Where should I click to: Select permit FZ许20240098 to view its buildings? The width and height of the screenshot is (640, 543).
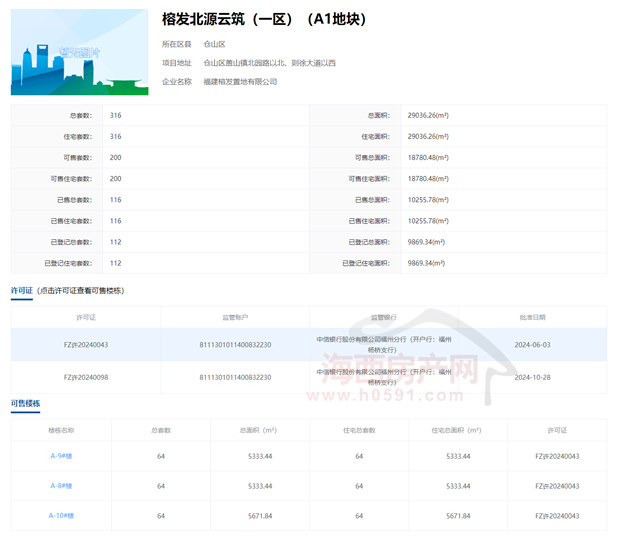tap(85, 376)
